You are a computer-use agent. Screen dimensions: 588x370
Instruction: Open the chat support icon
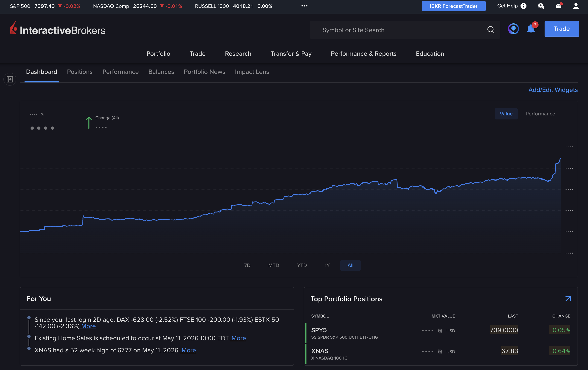pos(541,6)
